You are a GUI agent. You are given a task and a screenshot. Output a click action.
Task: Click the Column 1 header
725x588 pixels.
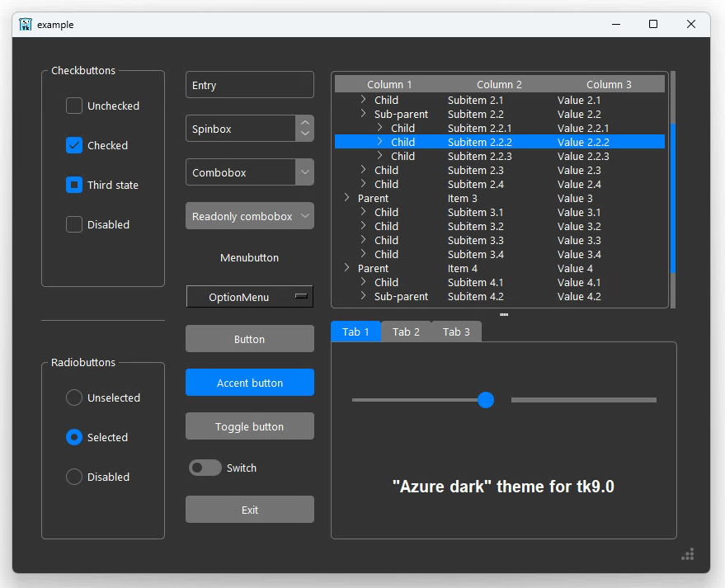[389, 84]
